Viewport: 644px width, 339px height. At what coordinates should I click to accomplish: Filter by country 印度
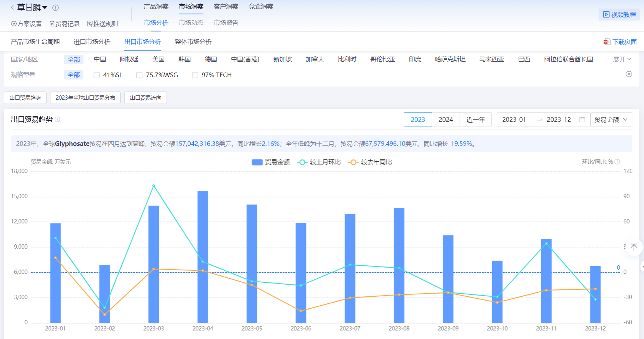coord(415,59)
